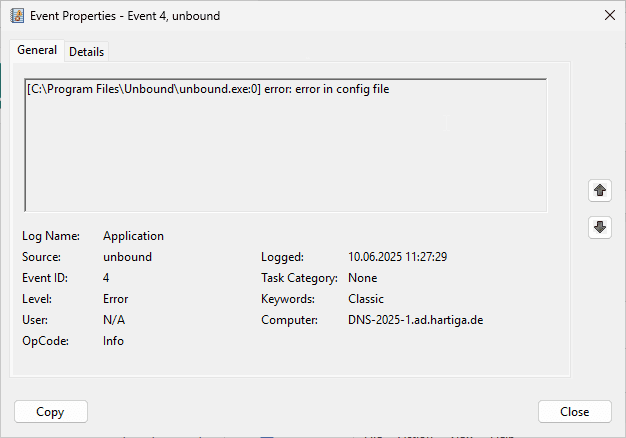
Task: Click the 'Task Category:' label
Action: (x=299, y=278)
